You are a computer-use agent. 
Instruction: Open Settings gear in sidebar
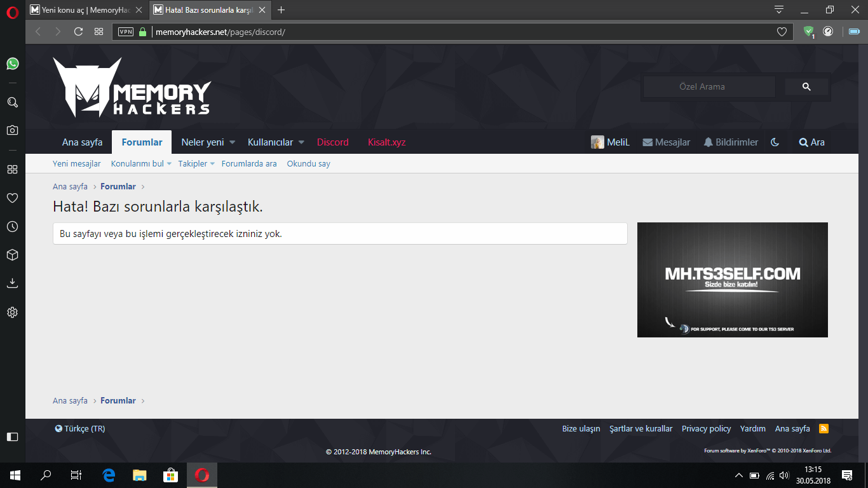tap(12, 312)
